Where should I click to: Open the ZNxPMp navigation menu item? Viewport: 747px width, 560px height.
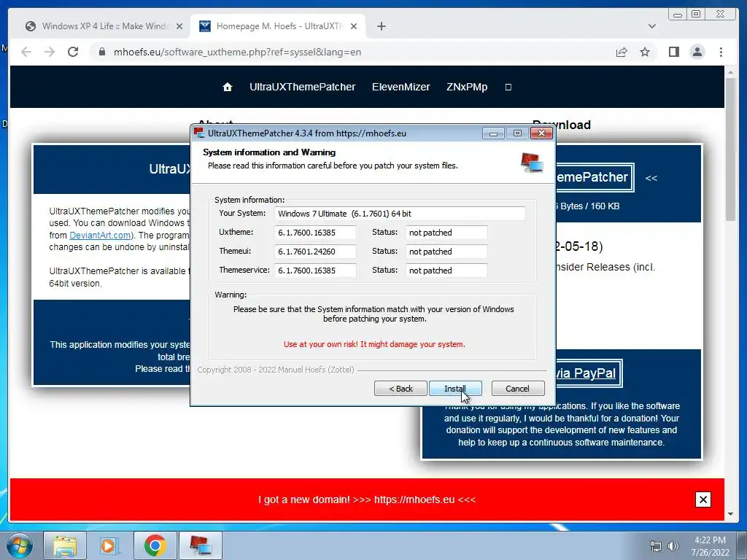pos(467,87)
